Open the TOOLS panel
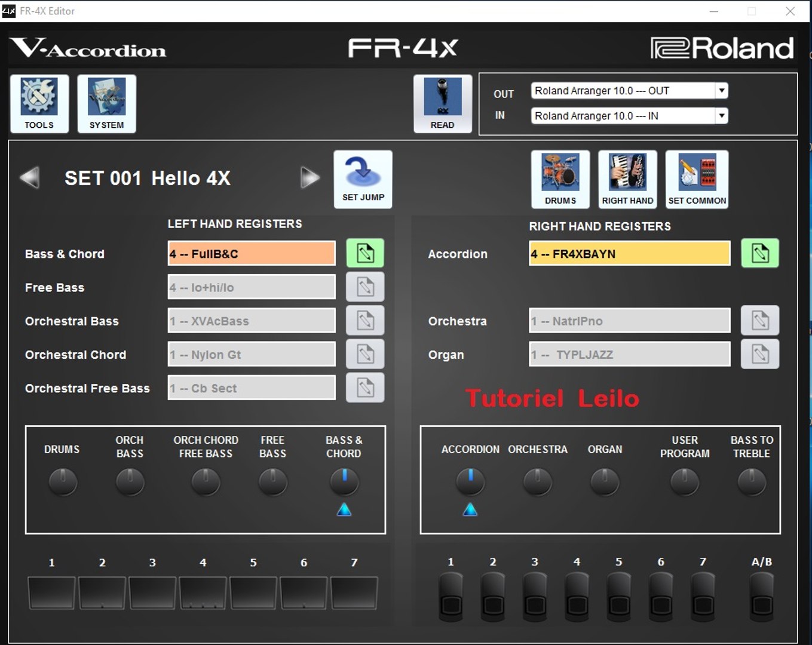The width and height of the screenshot is (812, 645). tap(39, 104)
